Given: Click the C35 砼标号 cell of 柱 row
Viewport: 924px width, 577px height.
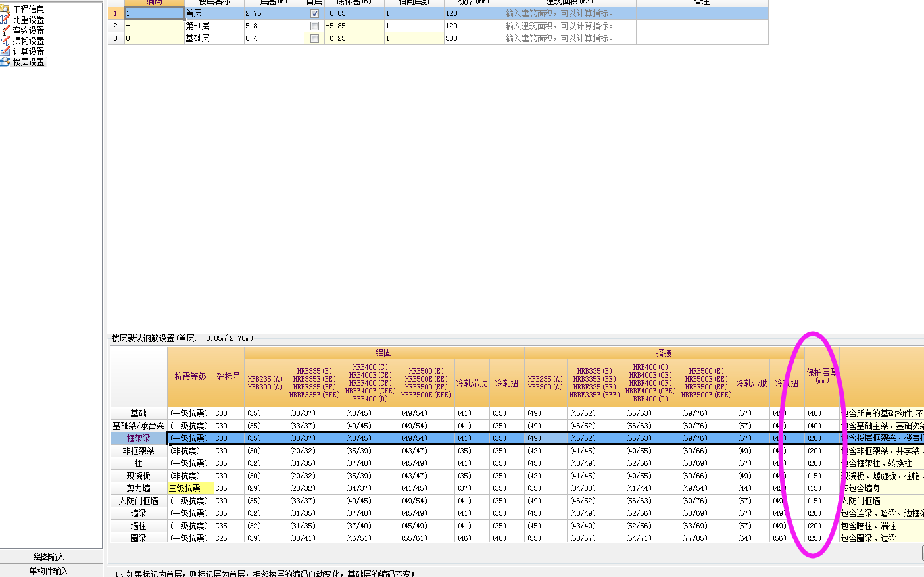Looking at the screenshot, I should [x=228, y=463].
